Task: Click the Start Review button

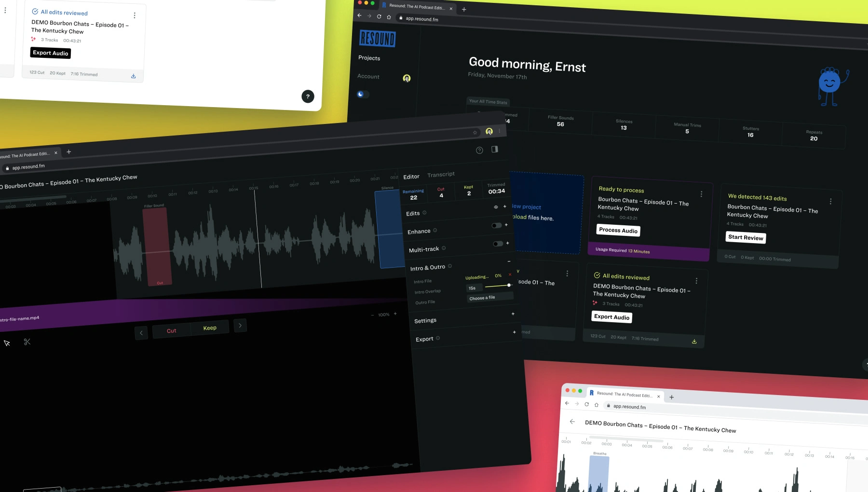Action: (x=746, y=237)
